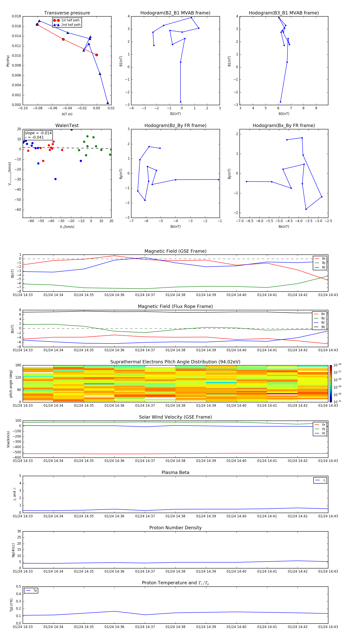Screen dimensions: 351x644
Task: Select "Bx" in the GSE Frame legend
Action: [x=320, y=259]
